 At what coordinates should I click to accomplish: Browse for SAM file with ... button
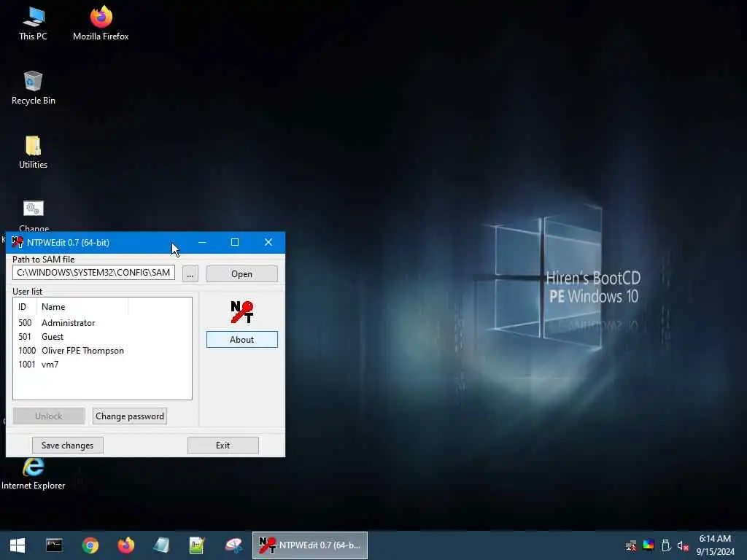click(x=190, y=274)
